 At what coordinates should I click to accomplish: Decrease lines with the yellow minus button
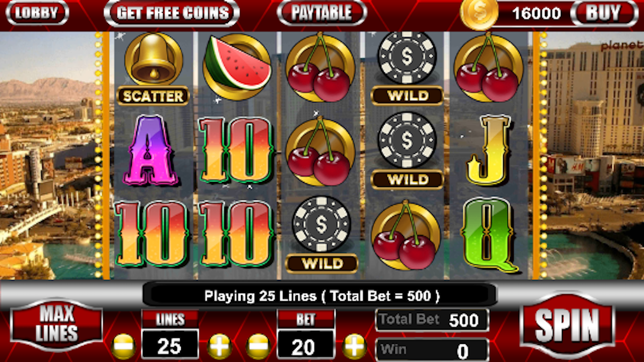(x=124, y=346)
